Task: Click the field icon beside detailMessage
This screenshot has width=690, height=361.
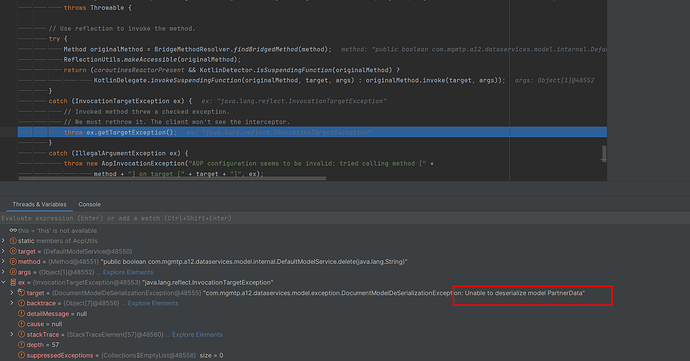Action: [x=21, y=313]
